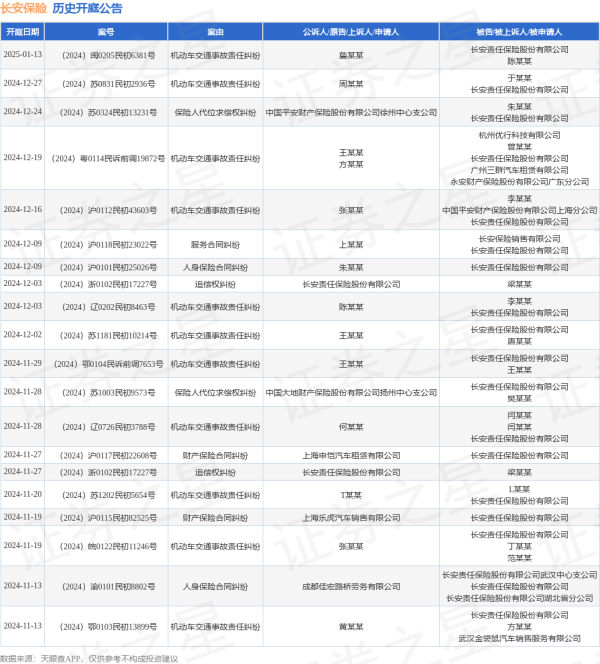The image size is (600, 664).
Task: Click defendant 中国平安财产保险股份有限公司上海分公司
Action: pyautogui.click(x=519, y=210)
